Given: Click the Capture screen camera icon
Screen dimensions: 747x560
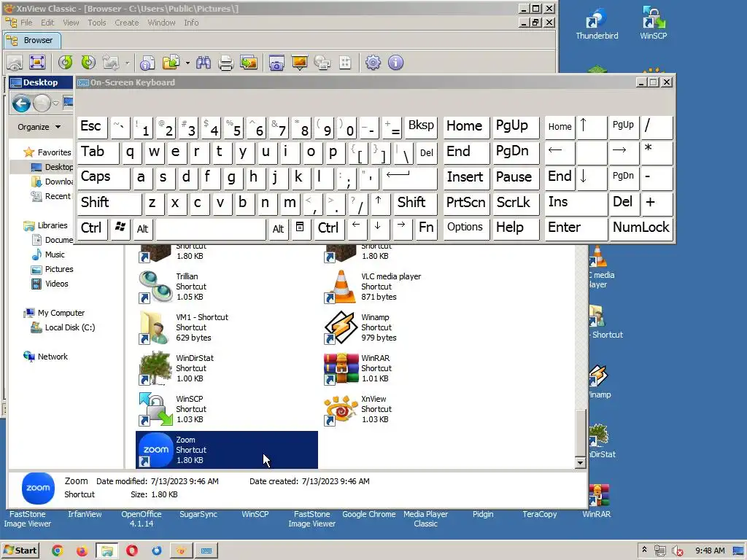Looking at the screenshot, I should [x=276, y=63].
